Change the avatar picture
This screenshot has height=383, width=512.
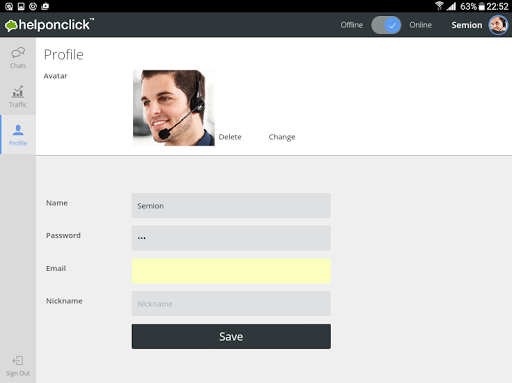282,137
